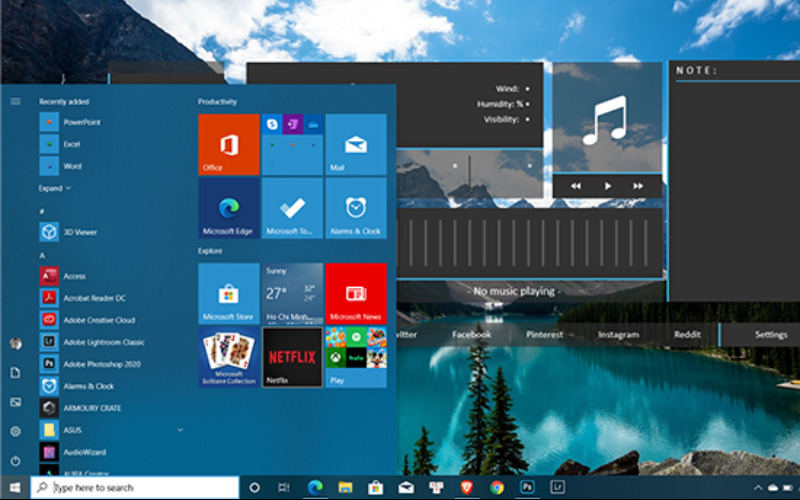Open Alarms & Clock in app list
Image resolution: width=800 pixels, height=500 pixels.
pyautogui.click(x=77, y=386)
